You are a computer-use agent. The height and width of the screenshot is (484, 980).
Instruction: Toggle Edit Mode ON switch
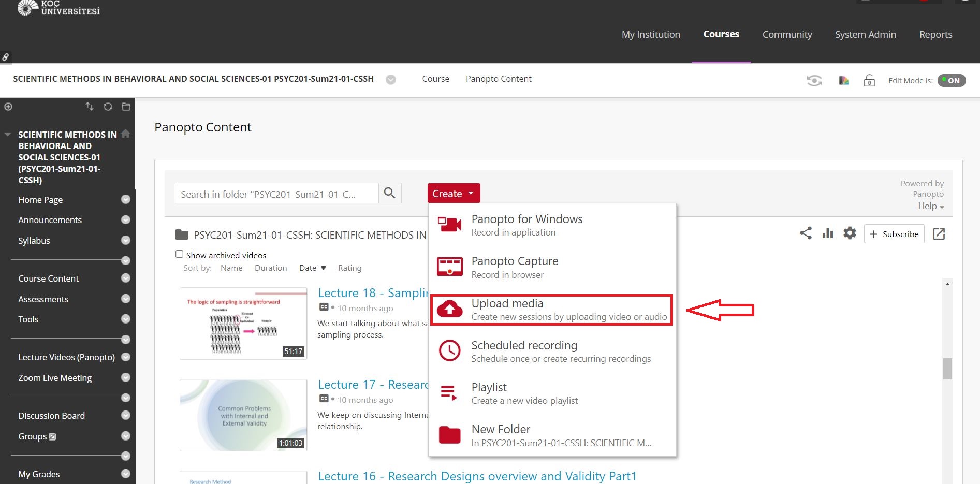pyautogui.click(x=952, y=81)
